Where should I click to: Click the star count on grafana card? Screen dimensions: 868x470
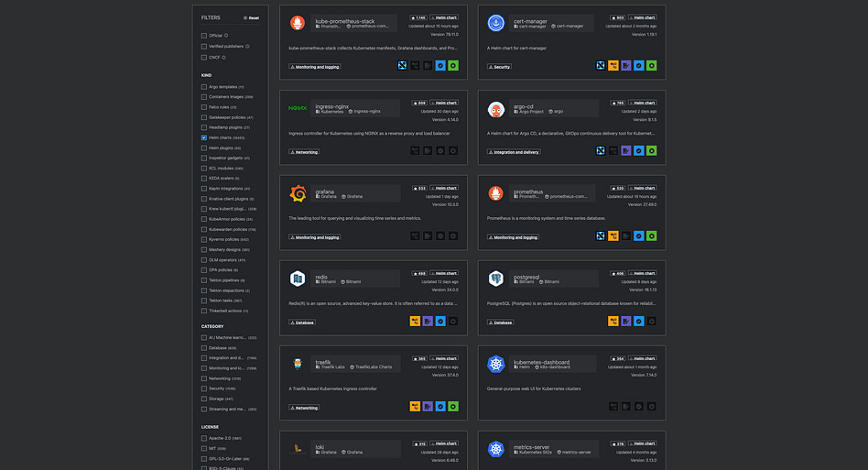[x=419, y=188]
